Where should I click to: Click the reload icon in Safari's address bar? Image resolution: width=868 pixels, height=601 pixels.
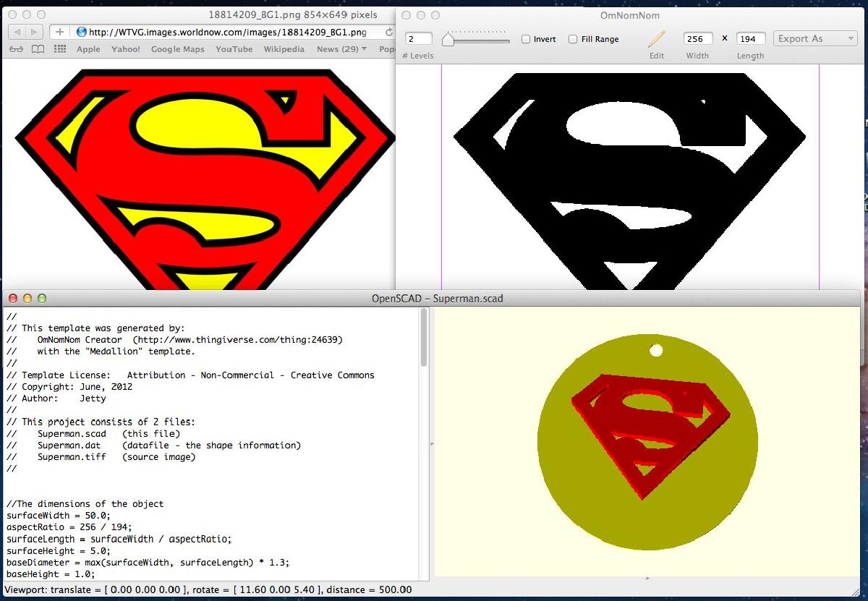coord(389,32)
